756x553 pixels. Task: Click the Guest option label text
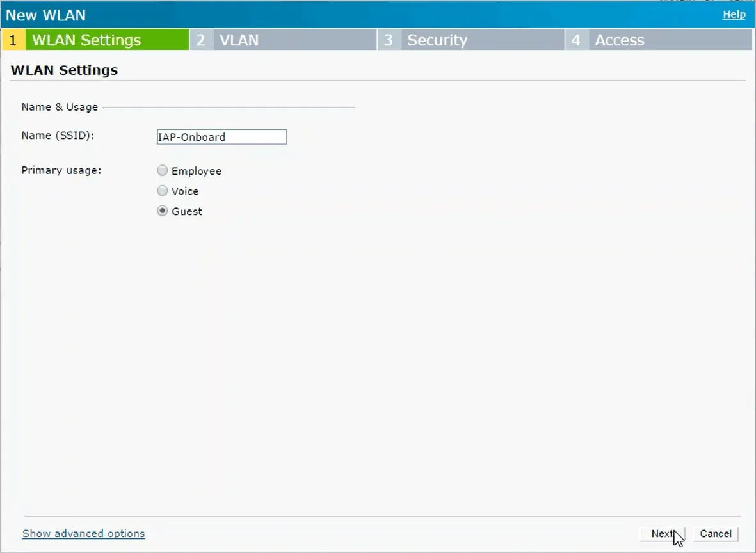tap(187, 211)
